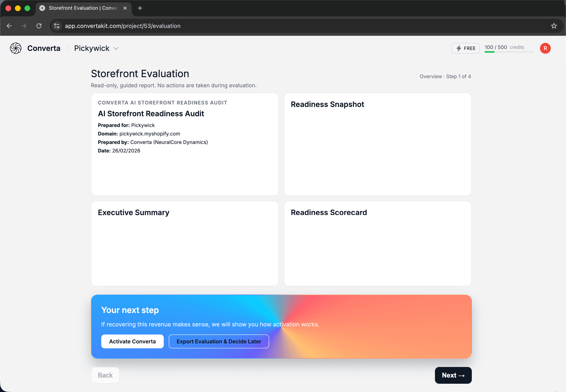The height and width of the screenshot is (392, 566).
Task: Bookmark the page using the star icon
Action: pos(554,26)
